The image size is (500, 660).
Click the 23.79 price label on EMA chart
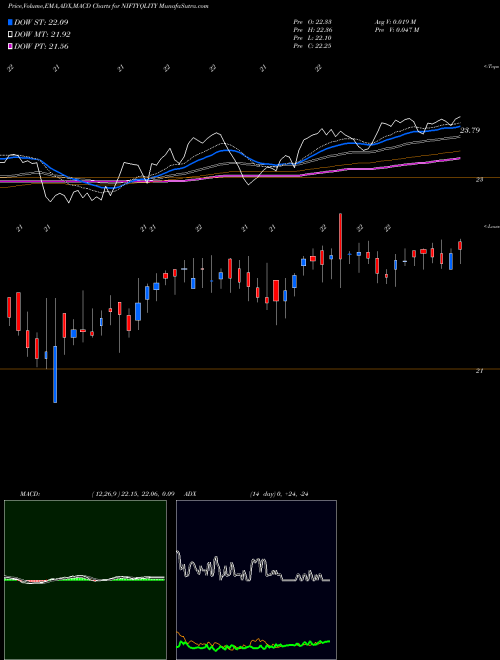pyautogui.click(x=470, y=130)
